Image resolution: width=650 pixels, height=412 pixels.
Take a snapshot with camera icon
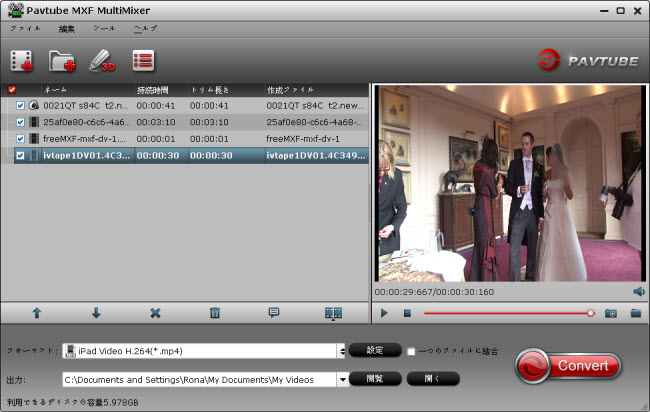pos(611,313)
